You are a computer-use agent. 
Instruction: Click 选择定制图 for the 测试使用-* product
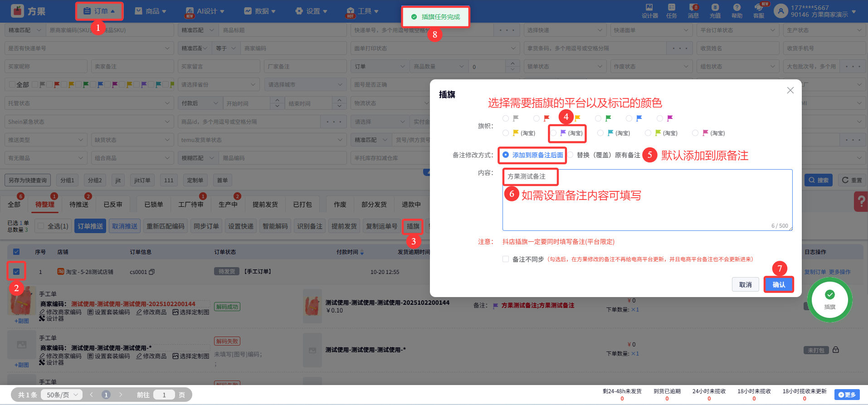point(191,356)
